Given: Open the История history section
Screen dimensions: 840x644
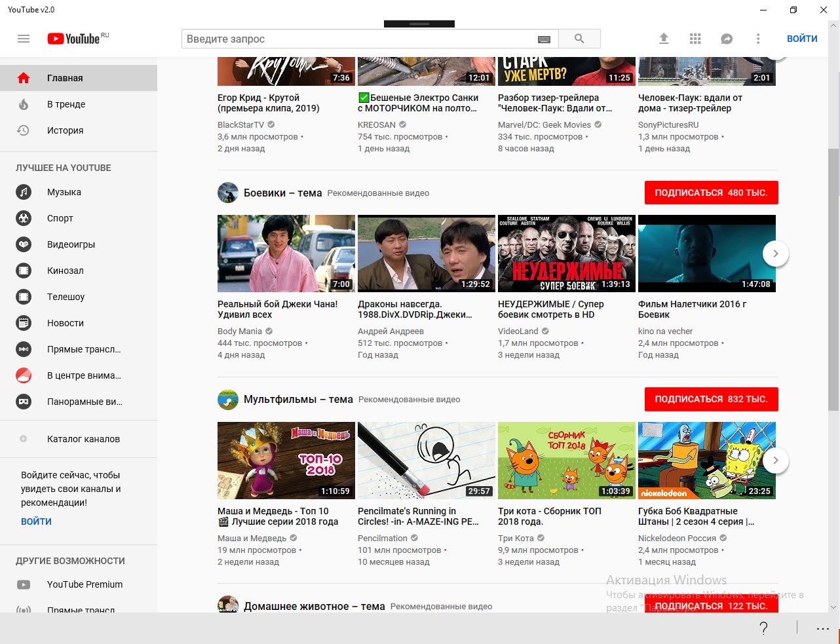Looking at the screenshot, I should click(79, 130).
